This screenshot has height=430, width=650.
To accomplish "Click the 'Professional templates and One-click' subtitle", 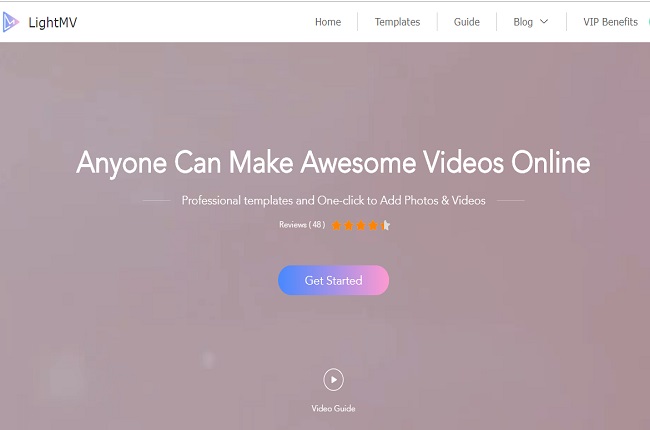I will tap(333, 201).
